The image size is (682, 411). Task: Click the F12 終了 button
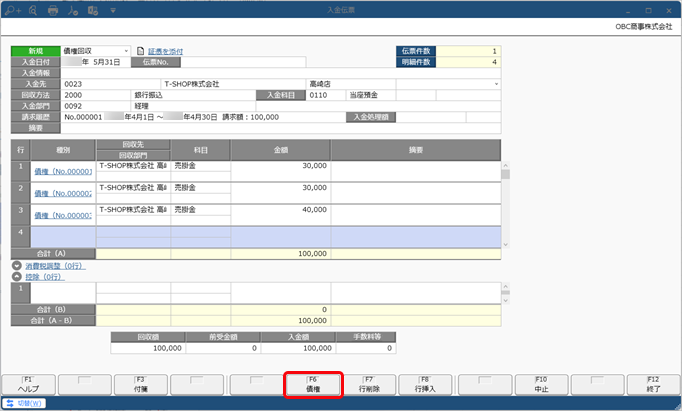(653, 384)
